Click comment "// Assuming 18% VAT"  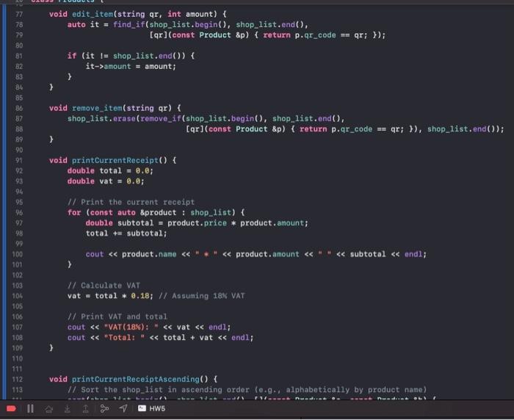pyautogui.click(x=202, y=296)
